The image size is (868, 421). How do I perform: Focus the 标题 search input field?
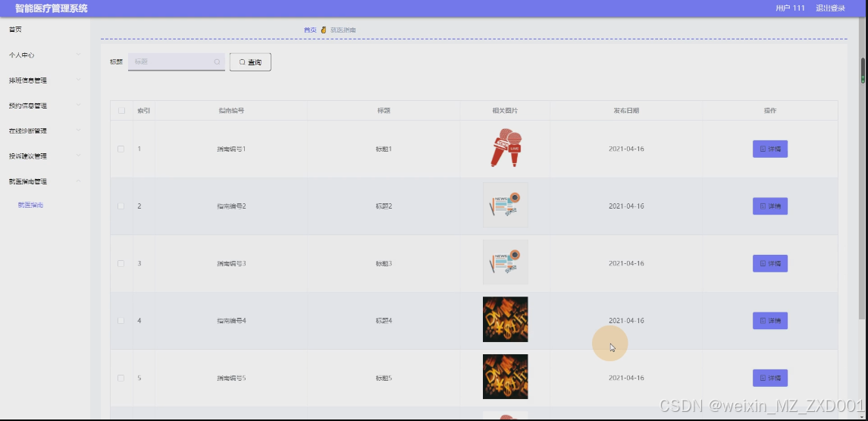tap(177, 62)
